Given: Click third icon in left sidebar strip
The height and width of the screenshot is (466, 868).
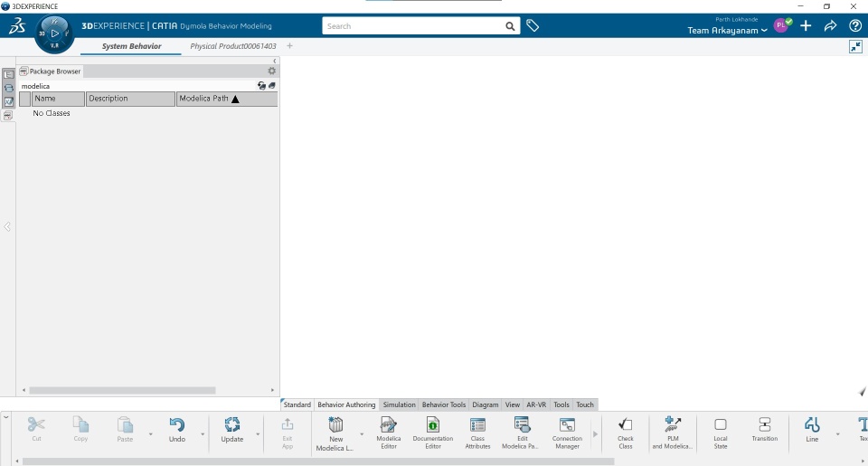Looking at the screenshot, I should tap(8, 101).
